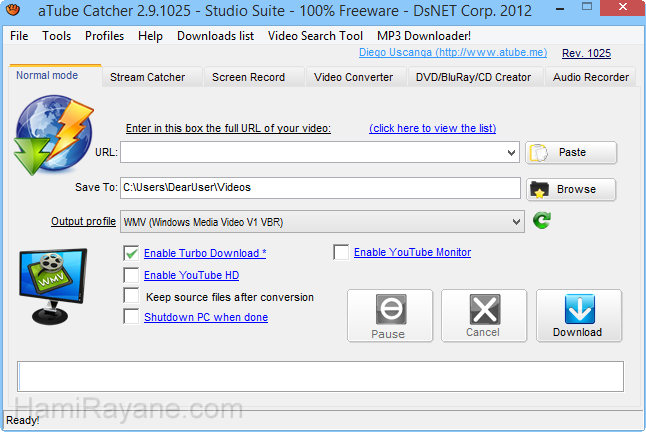Turn on the Enable YouTube Monitor checkbox
This screenshot has height=432, width=646.
coord(341,252)
